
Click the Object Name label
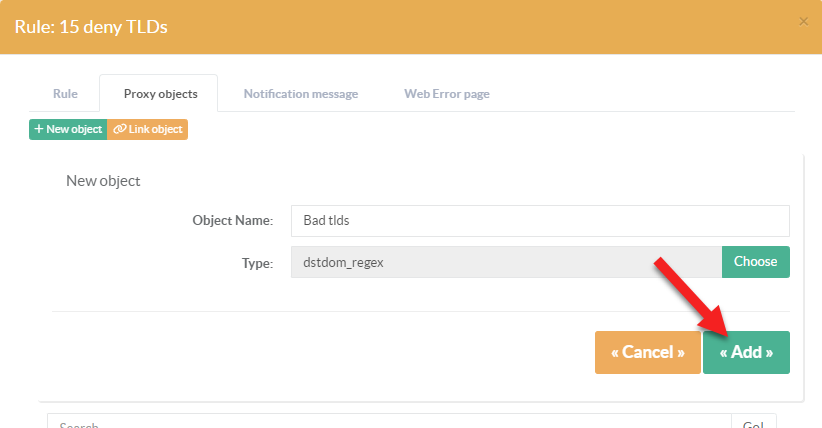(x=232, y=221)
